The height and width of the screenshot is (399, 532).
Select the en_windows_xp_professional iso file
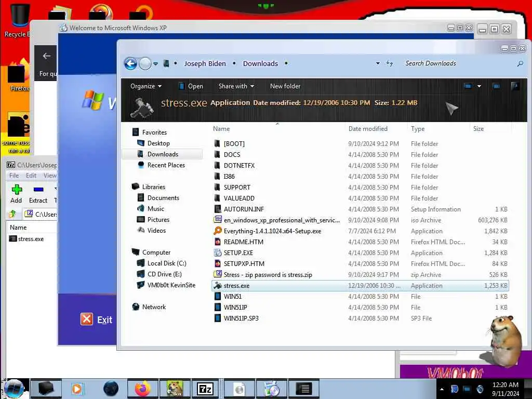pos(282,220)
